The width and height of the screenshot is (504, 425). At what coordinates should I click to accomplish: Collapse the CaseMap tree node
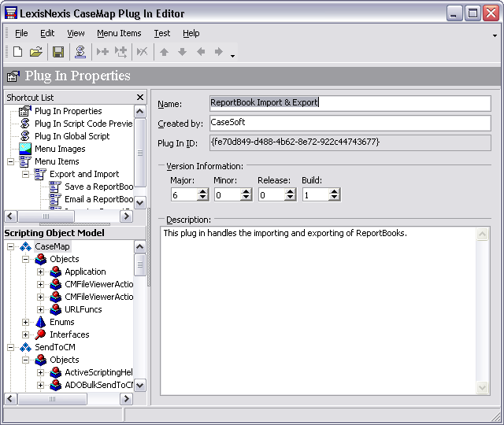11,247
